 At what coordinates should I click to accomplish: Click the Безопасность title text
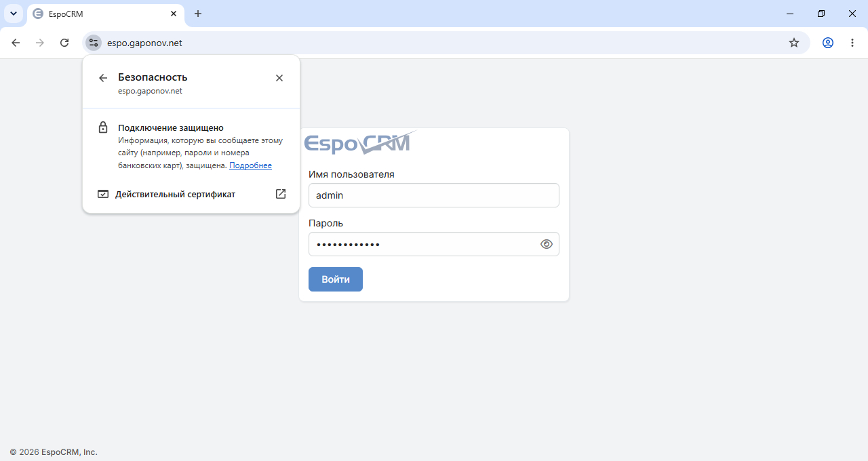point(153,77)
